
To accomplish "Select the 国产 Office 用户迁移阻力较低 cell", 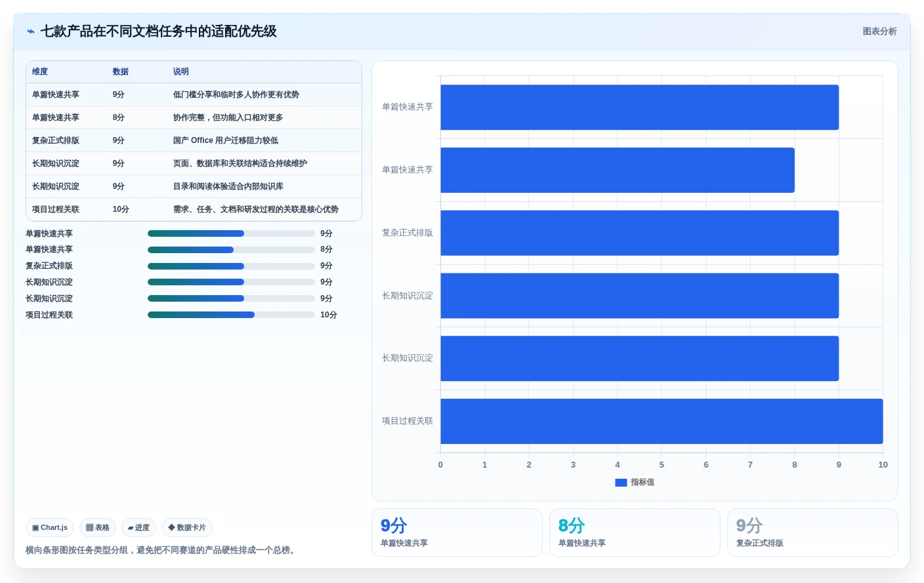I will pyautogui.click(x=225, y=140).
